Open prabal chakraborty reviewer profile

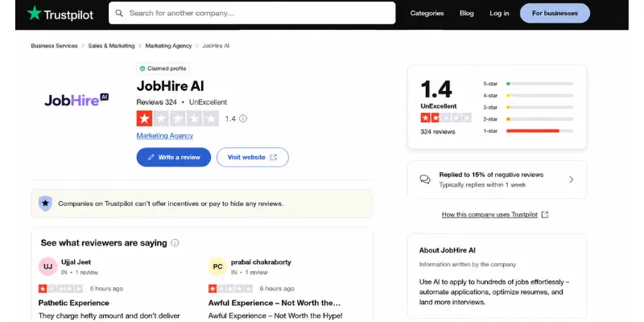261,262
